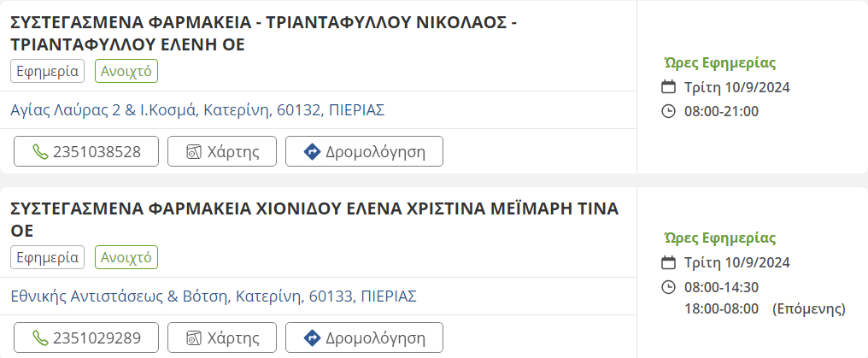
Task: Click map icon in Χιονίδου pharmacy card
Action: pos(194,337)
